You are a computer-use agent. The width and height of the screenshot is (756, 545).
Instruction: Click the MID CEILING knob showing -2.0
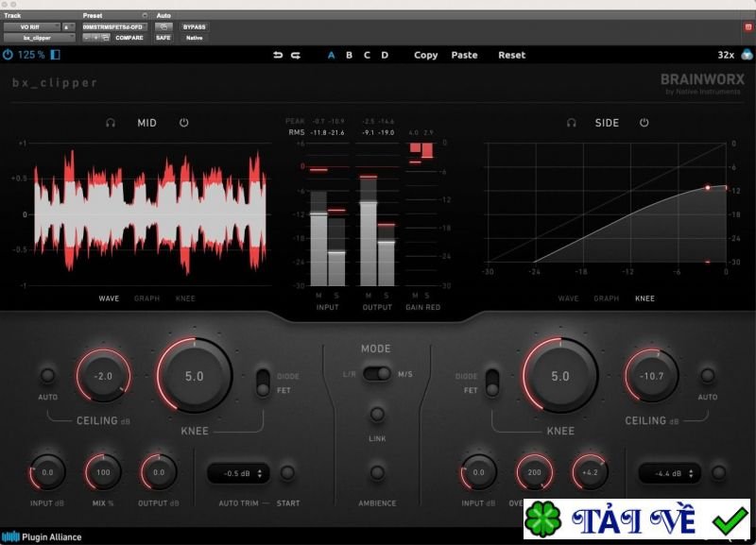click(x=103, y=376)
